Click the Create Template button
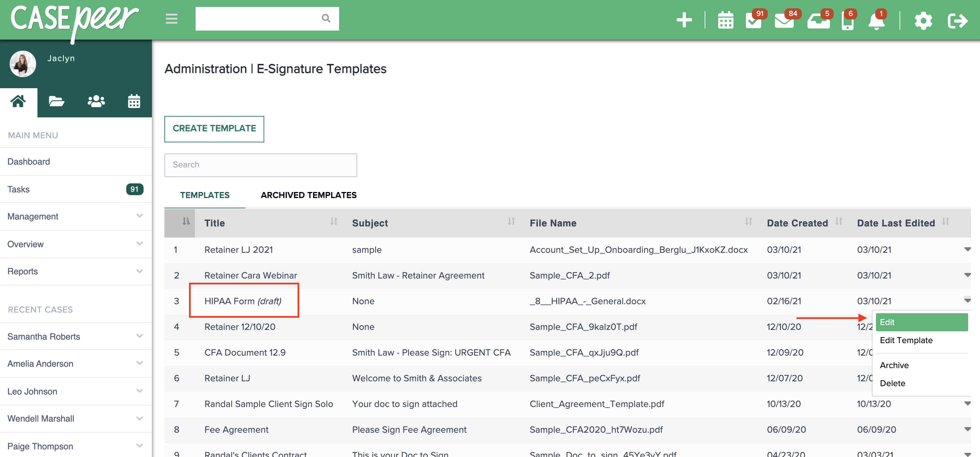Viewport: 980px width, 457px height. point(214,129)
